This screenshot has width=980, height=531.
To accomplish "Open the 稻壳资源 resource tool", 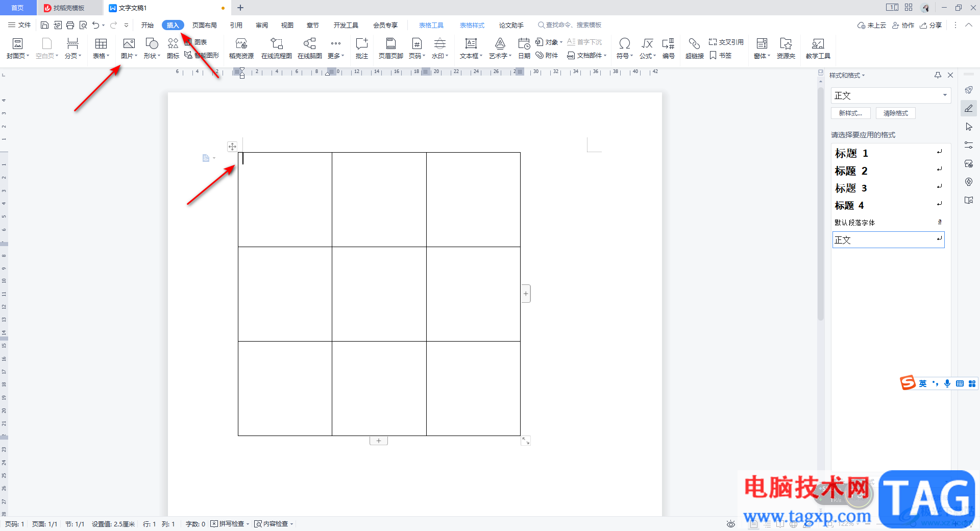I will [x=241, y=49].
